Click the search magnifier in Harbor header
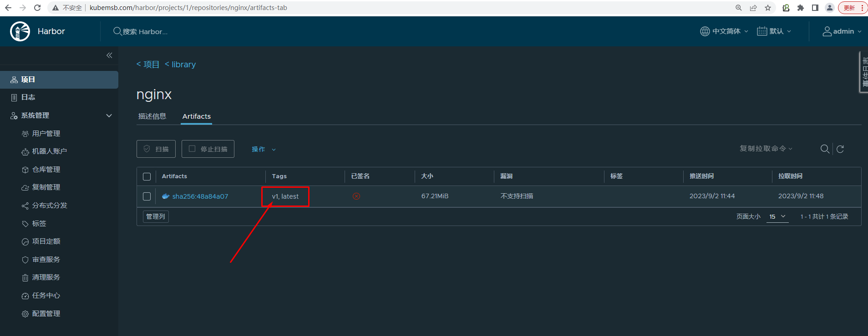The height and width of the screenshot is (336, 868). coord(117,31)
